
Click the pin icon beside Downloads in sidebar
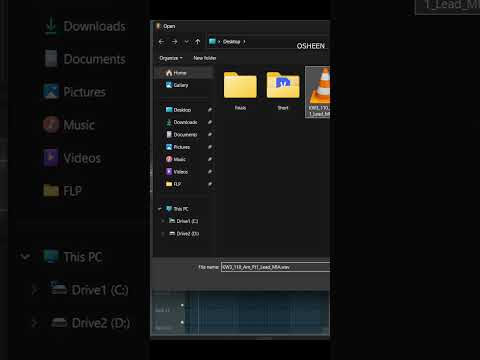point(210,122)
